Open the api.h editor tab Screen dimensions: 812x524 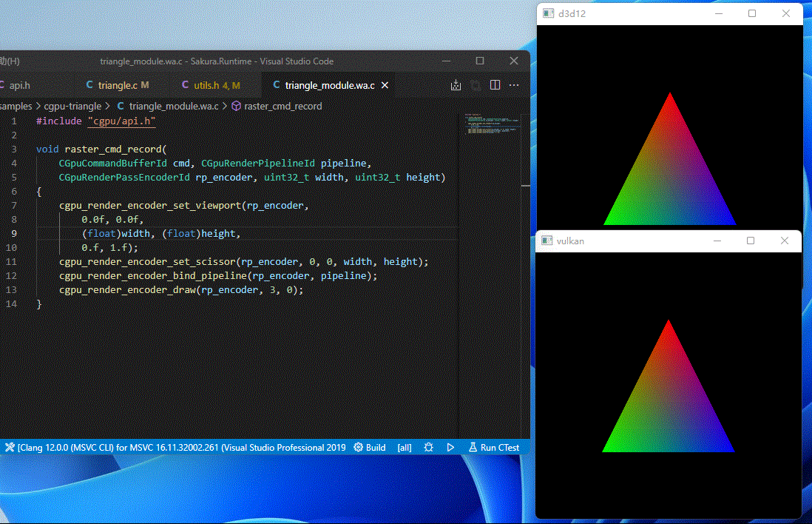coord(19,85)
